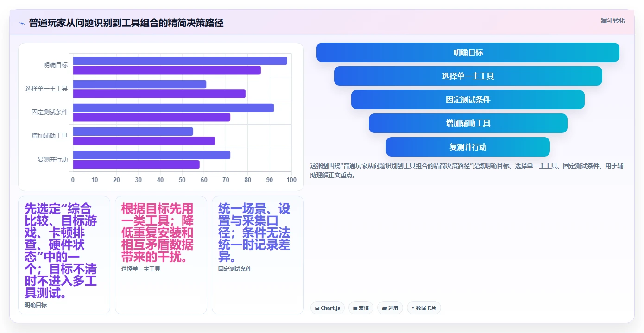Select the 增加辅助工具 funnel stage

[468, 123]
